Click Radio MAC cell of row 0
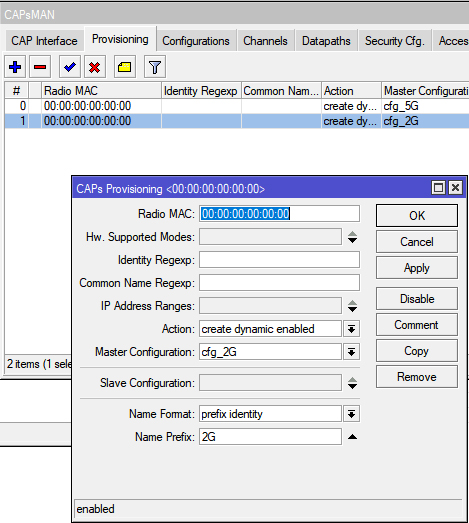Screen dimensions: 469x523 101,106
